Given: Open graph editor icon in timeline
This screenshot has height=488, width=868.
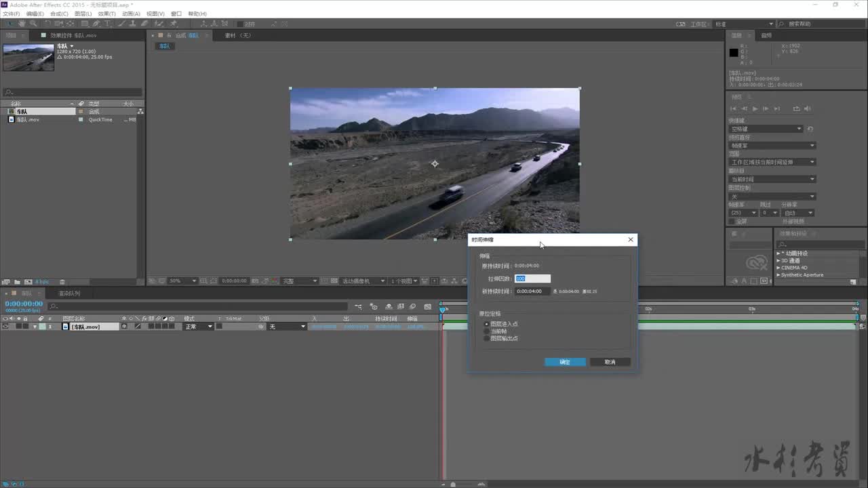Looking at the screenshot, I should (x=428, y=306).
